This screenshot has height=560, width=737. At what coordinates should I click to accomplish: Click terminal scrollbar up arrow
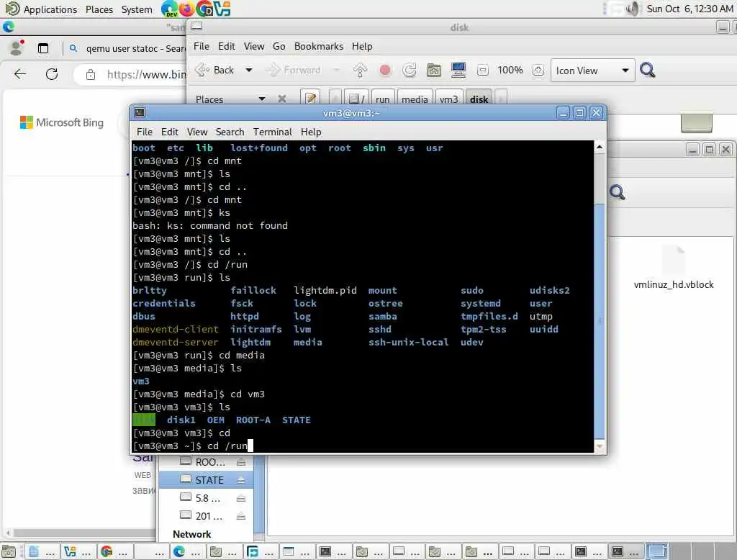tap(600, 147)
